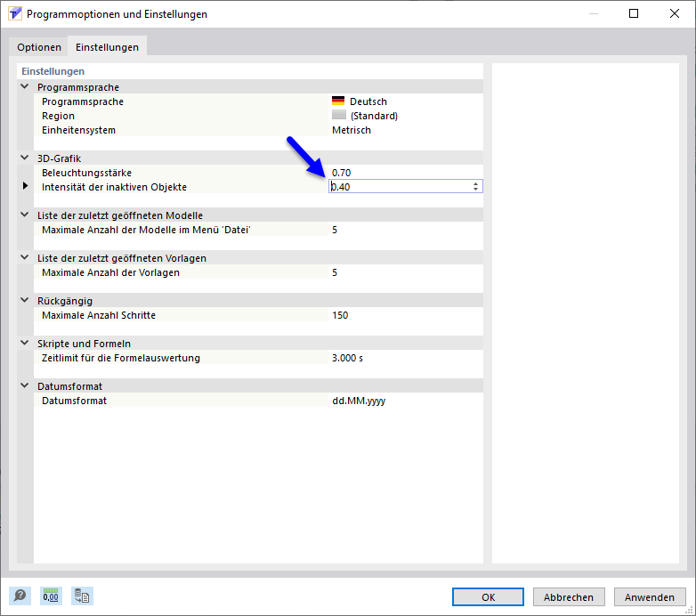The height and width of the screenshot is (616, 696).
Task: Confirm the dialog with OK
Action: pos(488,597)
